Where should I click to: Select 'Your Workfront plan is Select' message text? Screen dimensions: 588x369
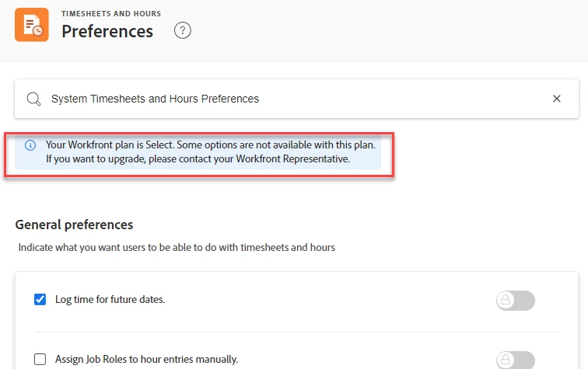[x=211, y=144]
